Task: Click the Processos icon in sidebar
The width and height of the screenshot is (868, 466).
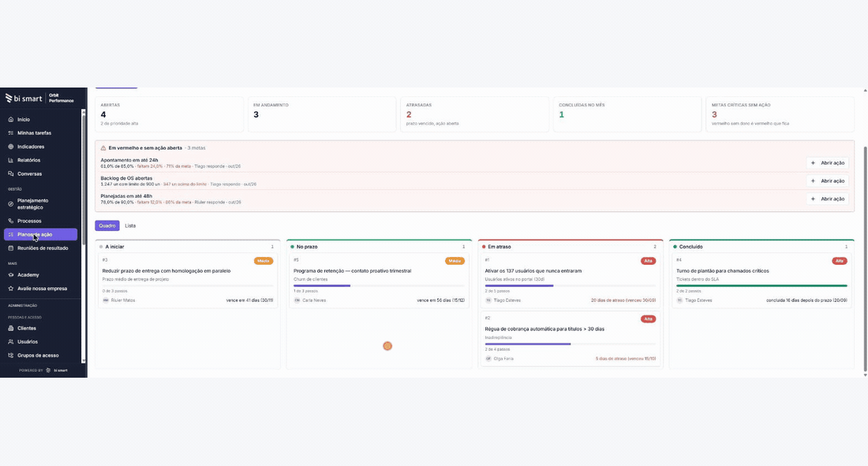Action: click(x=10, y=221)
